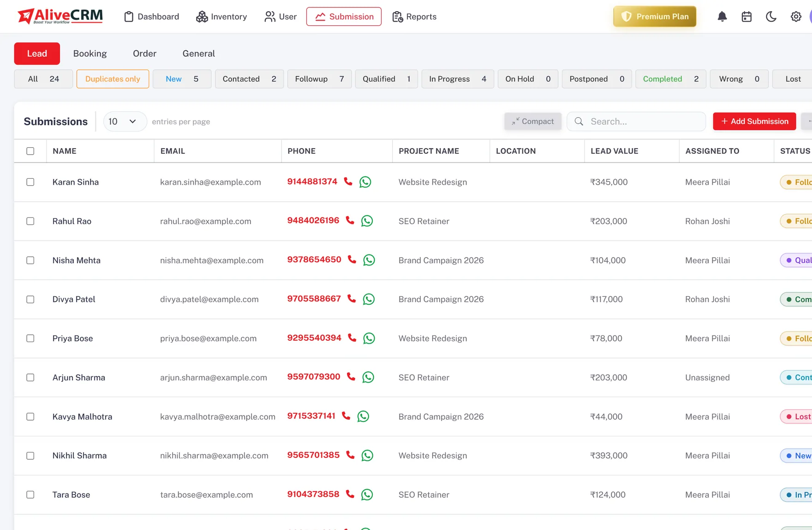
Task: Filter by Wrong status
Action: pos(739,79)
